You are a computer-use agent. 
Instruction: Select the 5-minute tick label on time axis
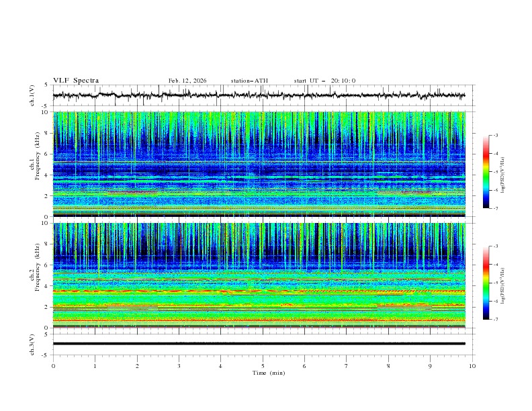(x=263, y=366)
